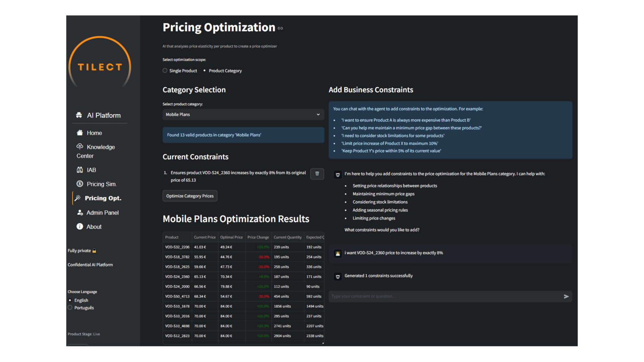Image resolution: width=644 pixels, height=362 pixels.
Task: Delete the VOD-S24_2360 constraint with trash icon
Action: (x=317, y=174)
